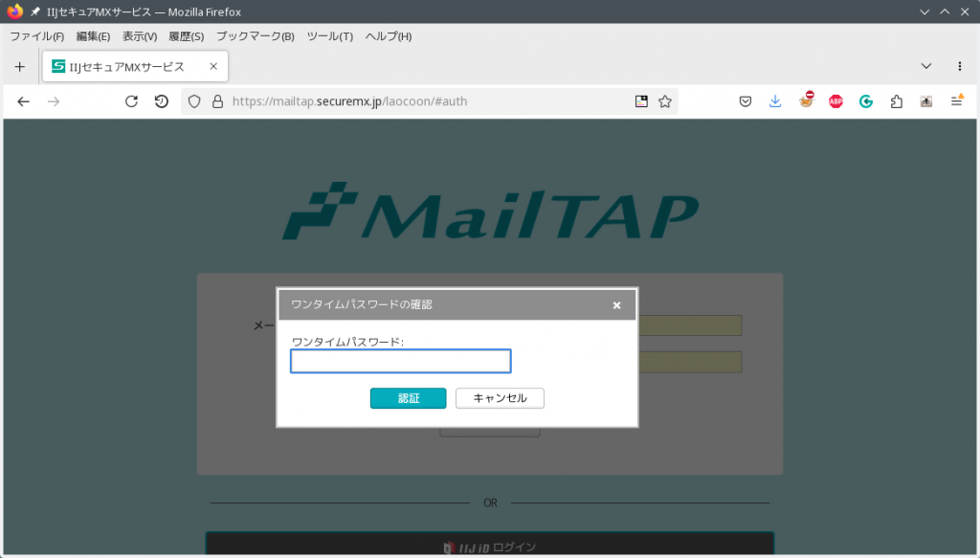Open browsing history via clock icon
Screen dimensions: 980x558
163,100
